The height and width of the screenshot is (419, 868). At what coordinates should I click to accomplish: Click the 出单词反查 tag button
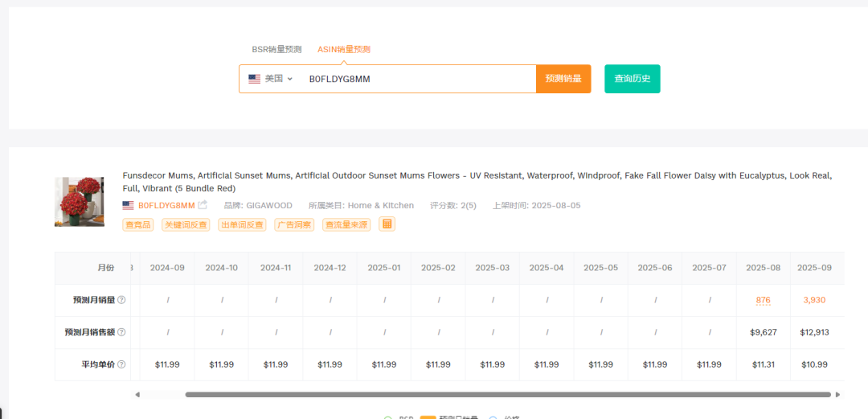pyautogui.click(x=242, y=225)
